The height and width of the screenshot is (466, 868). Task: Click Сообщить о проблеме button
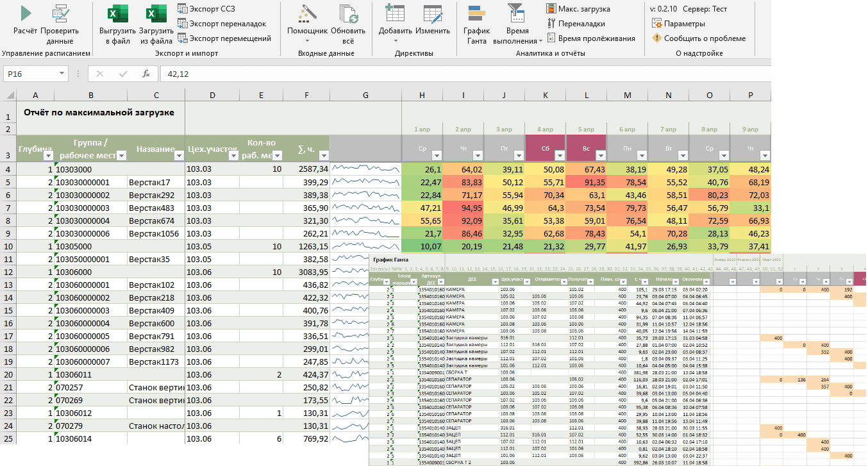point(699,38)
